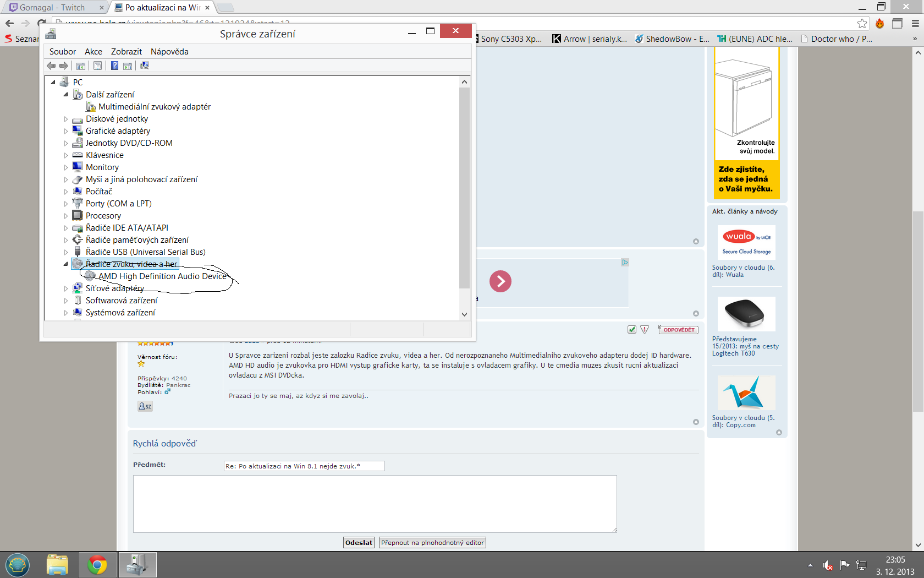Open the ShedowBow bookmark

(x=672, y=39)
